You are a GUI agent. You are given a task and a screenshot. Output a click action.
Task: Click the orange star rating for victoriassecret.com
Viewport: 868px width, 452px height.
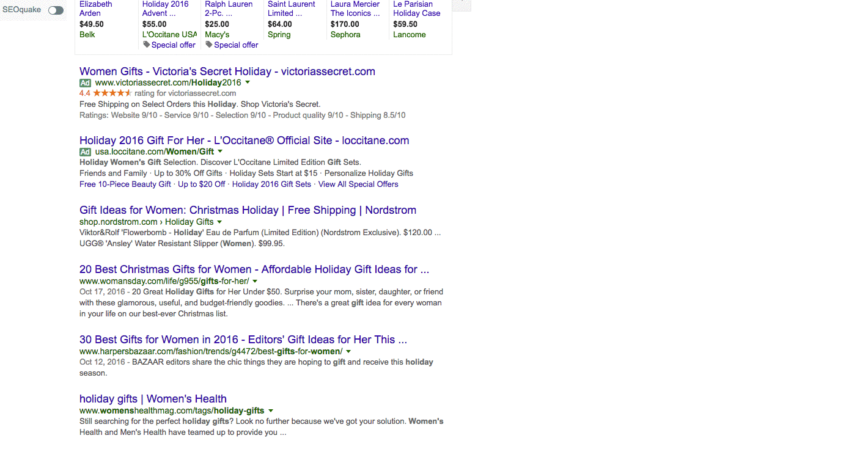click(x=112, y=93)
